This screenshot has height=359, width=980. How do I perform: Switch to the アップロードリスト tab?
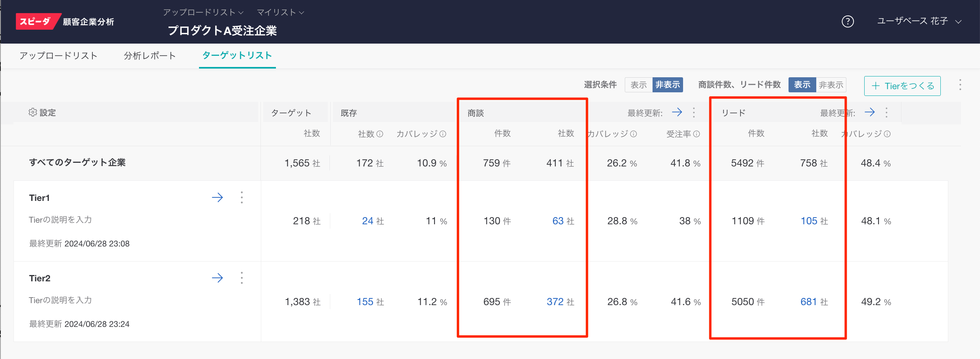(58, 56)
